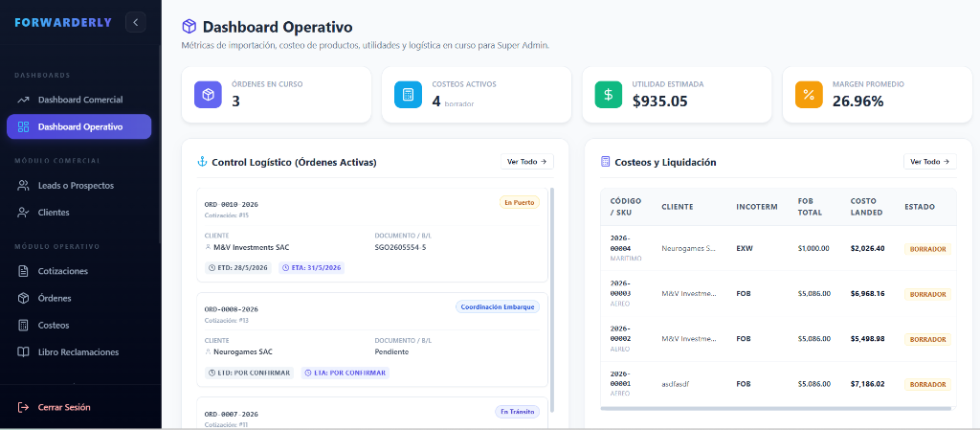Click the purple box icon in Órdenes en Curso
This screenshot has width=980, height=430.
click(x=208, y=95)
